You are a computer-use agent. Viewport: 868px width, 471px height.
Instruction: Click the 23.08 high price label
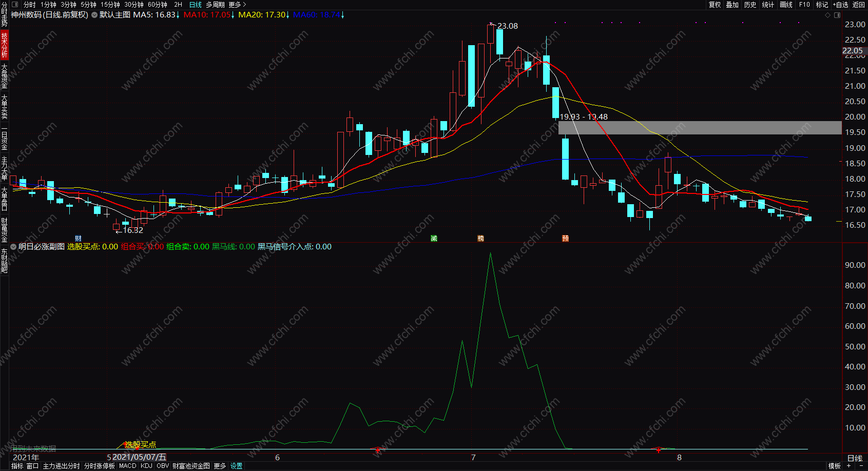(508, 26)
